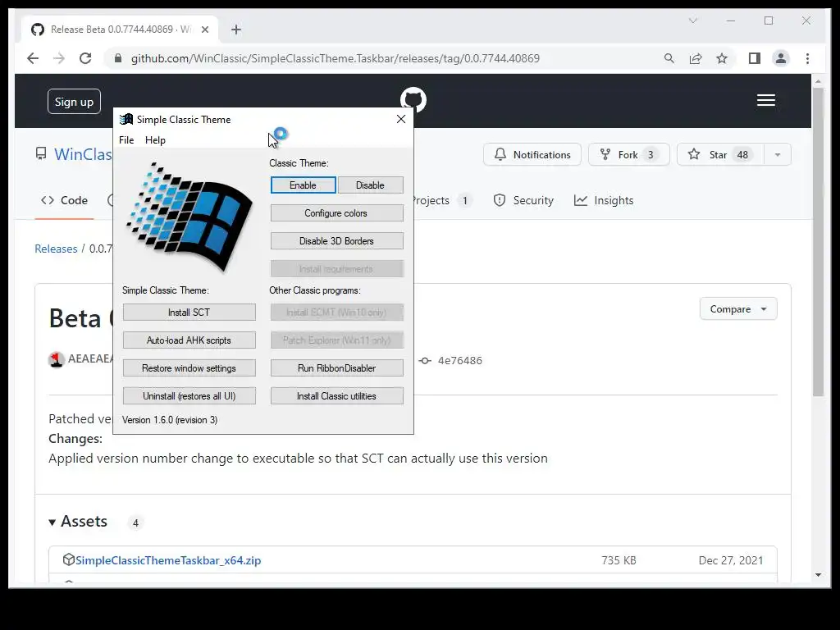Open the Help menu in Simple Classic Theme
This screenshot has width=840, height=630.
click(155, 139)
